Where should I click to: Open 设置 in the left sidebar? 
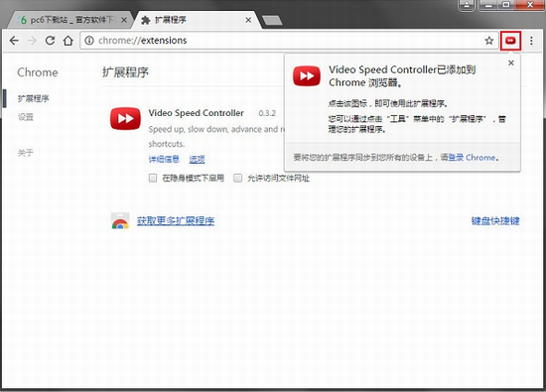[26, 117]
